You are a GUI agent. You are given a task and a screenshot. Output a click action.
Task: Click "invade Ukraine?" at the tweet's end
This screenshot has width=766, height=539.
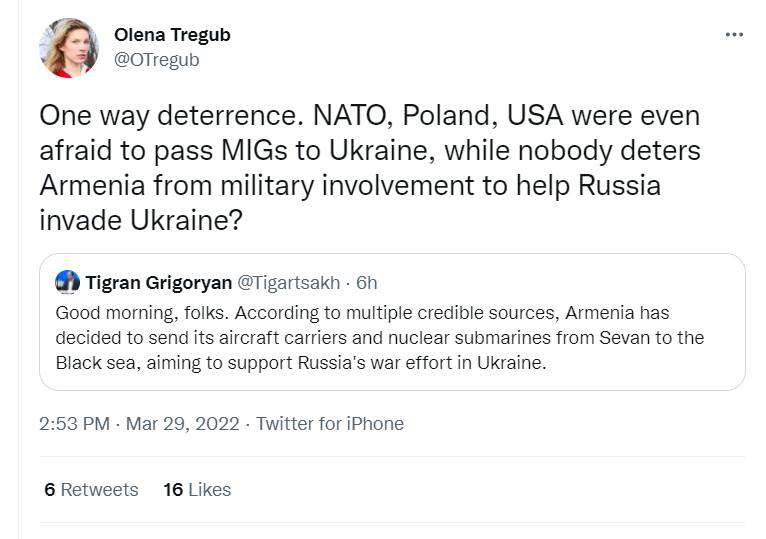coord(141,221)
